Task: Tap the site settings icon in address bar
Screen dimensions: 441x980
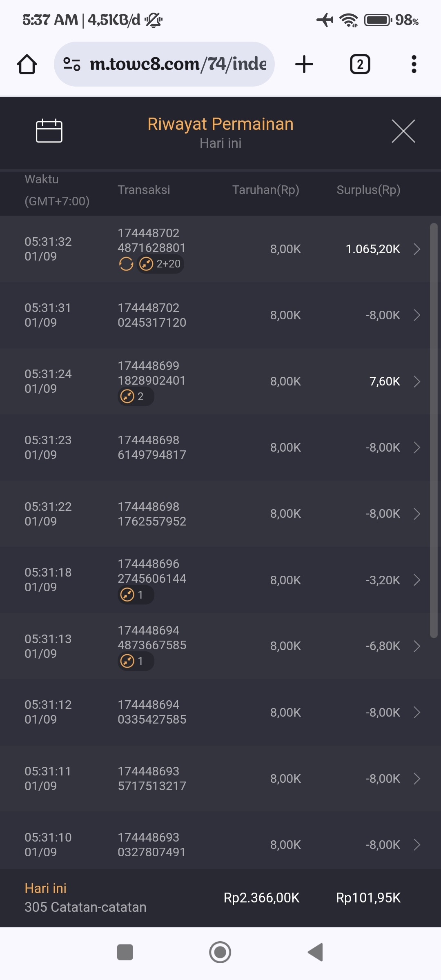Action: coord(72,64)
